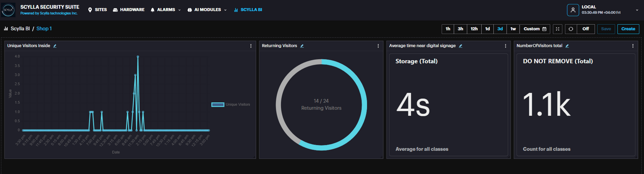This screenshot has height=174, width=644.
Task: Click the Shop 1 breadcrumb link
Action: pyautogui.click(x=44, y=29)
